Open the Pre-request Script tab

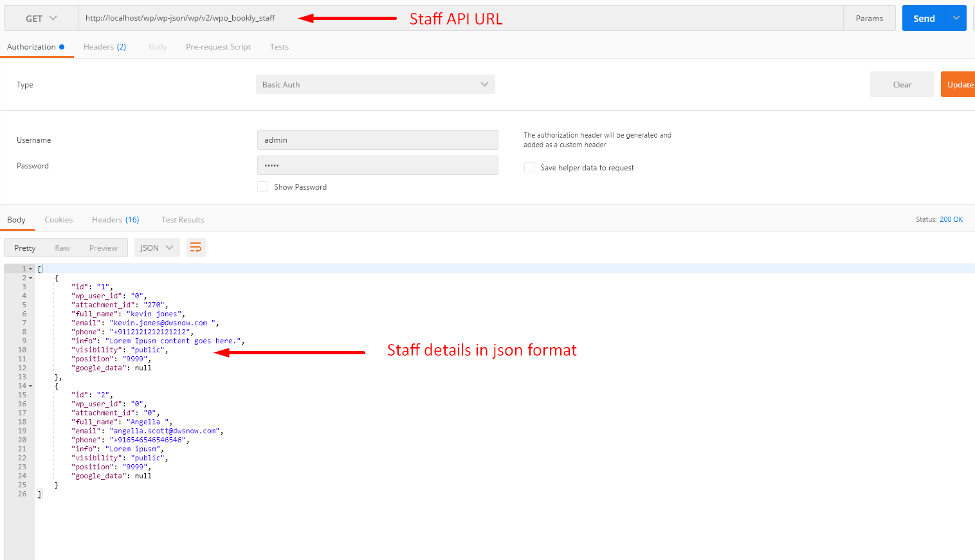pyautogui.click(x=218, y=47)
